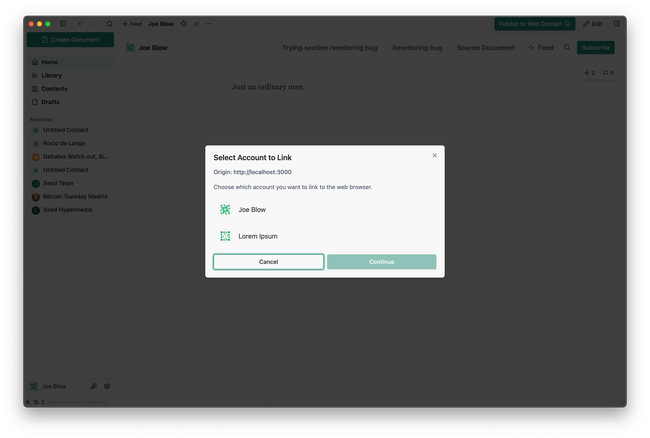This screenshot has width=650, height=438.
Task: Open the Library section
Action: pyautogui.click(x=51, y=75)
